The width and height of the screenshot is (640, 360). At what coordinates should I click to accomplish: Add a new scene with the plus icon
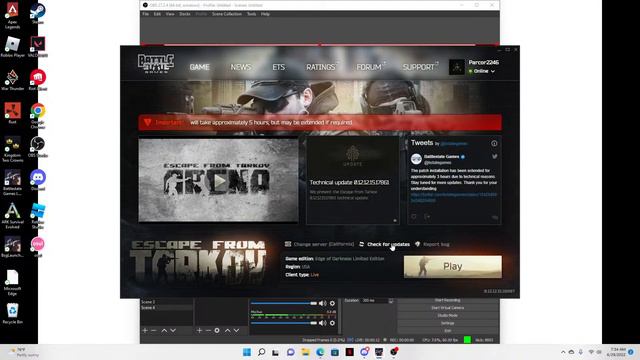[145, 330]
